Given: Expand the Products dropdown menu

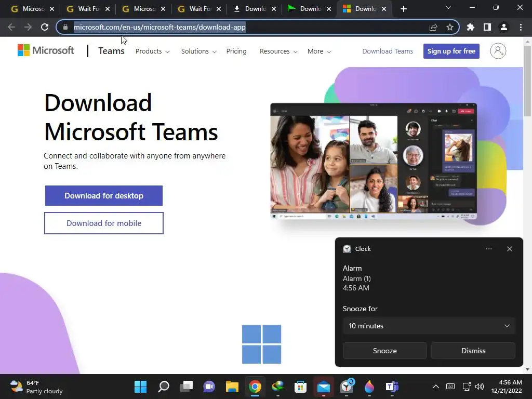Looking at the screenshot, I should coord(152,51).
